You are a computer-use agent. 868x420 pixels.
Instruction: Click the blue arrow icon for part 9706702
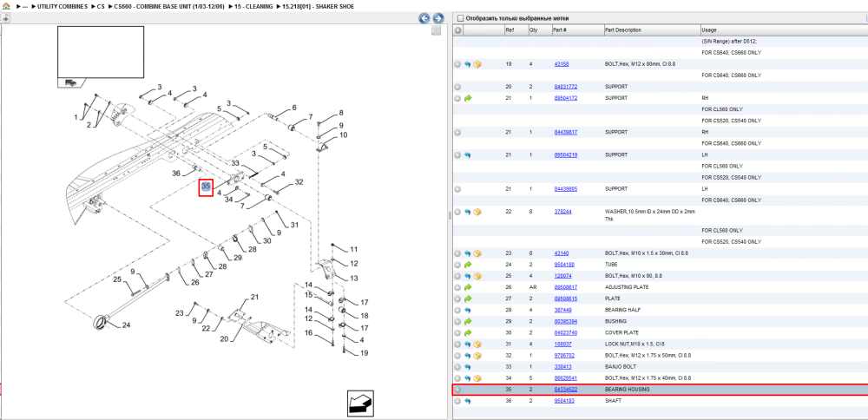[x=467, y=355]
